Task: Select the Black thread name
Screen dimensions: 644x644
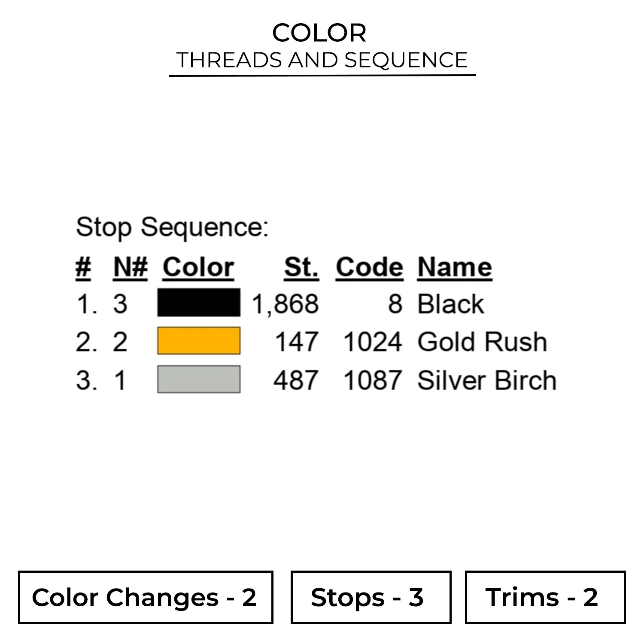Action: coord(450,304)
